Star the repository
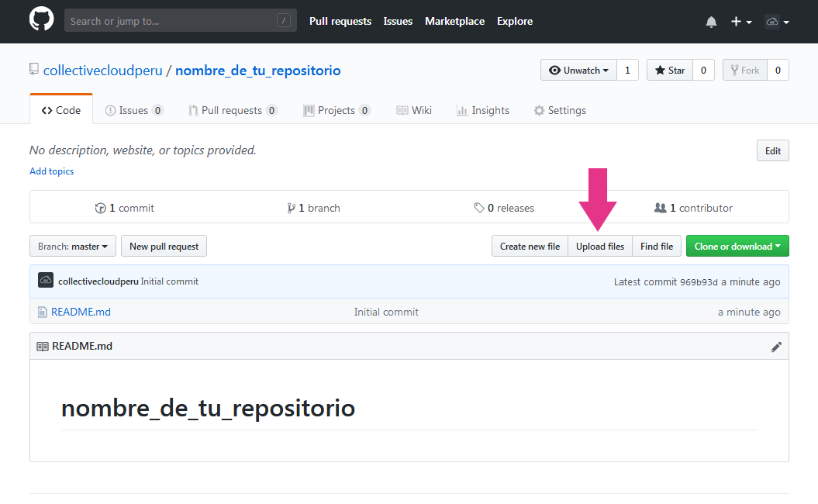Screen dimensions: 818x504 pyautogui.click(x=670, y=71)
